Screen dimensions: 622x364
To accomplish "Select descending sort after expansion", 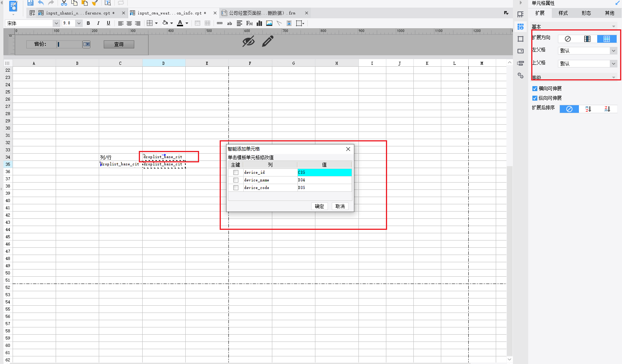I will pyautogui.click(x=608, y=109).
